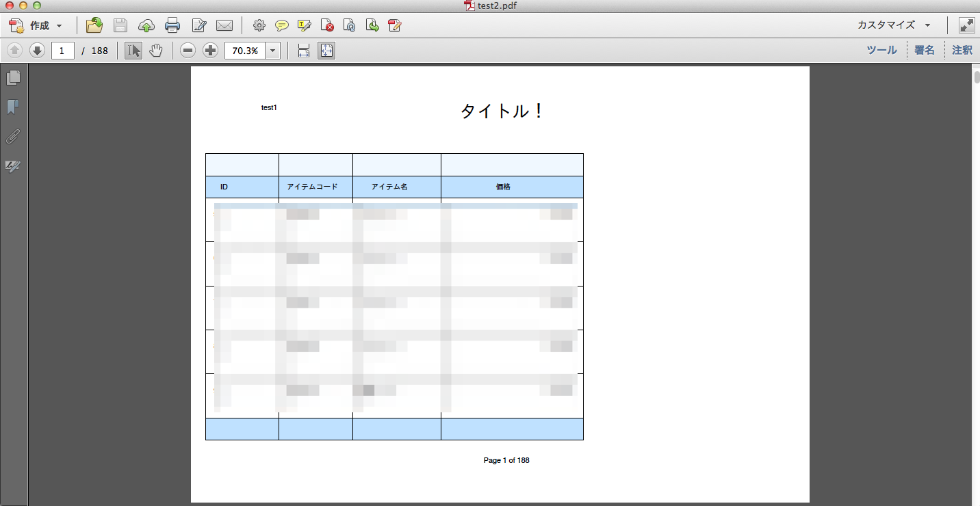This screenshot has height=506, width=980.
Task: Click the Print icon
Action: pyautogui.click(x=172, y=26)
